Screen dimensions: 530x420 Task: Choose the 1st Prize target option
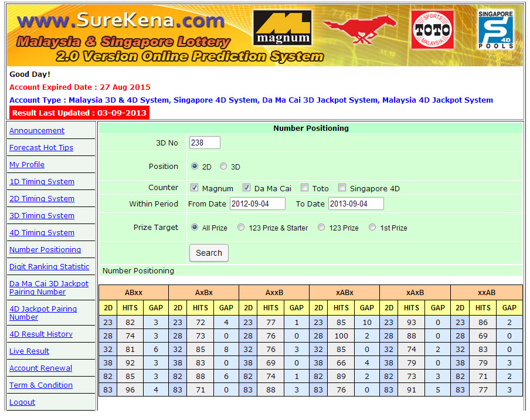tap(372, 228)
